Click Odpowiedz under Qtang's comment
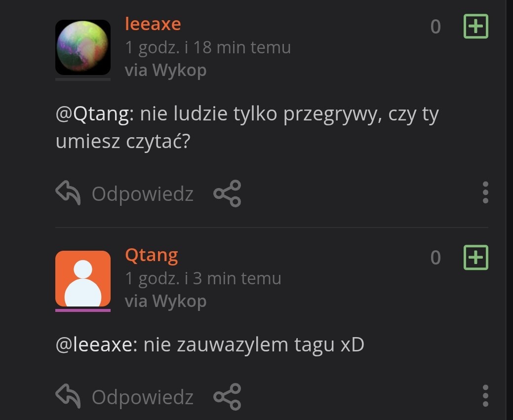Screen dimensions: 513x420 click(x=143, y=397)
